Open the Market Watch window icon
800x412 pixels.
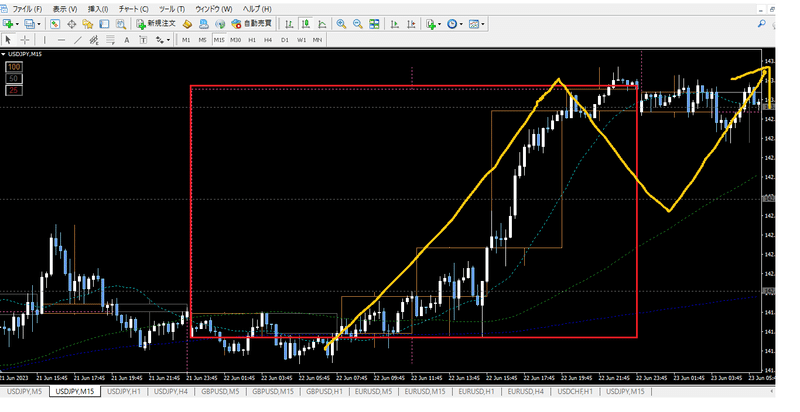tap(55, 24)
